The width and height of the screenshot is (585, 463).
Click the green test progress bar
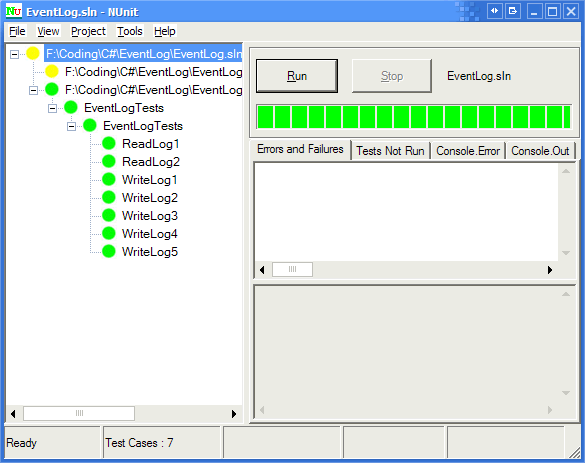[x=414, y=117]
